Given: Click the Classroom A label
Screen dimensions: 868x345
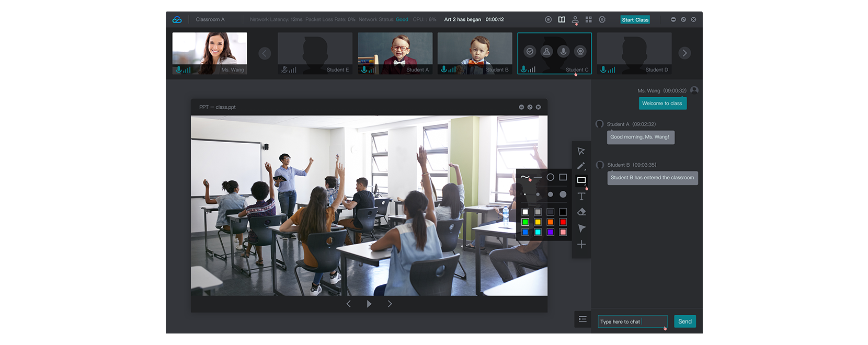Looking at the screenshot, I should tap(210, 19).
